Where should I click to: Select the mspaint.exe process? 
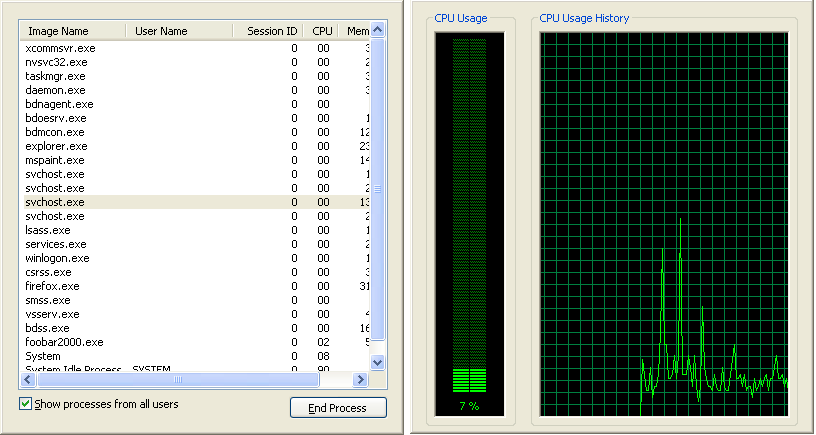click(x=55, y=160)
